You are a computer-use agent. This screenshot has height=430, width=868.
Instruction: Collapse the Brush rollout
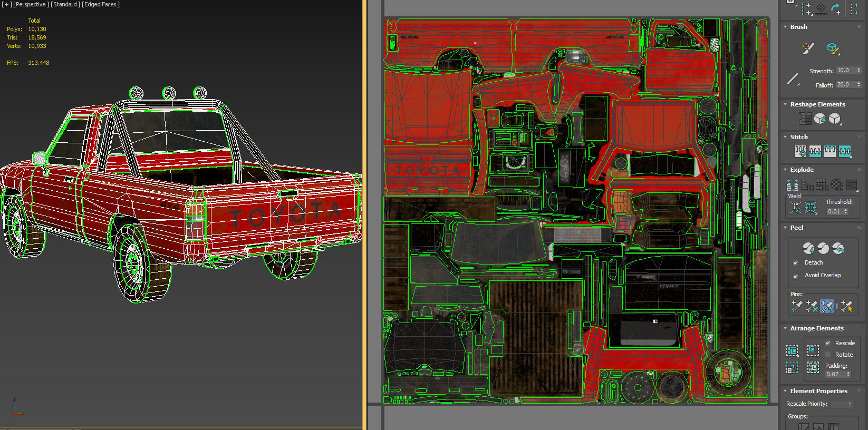(785, 27)
